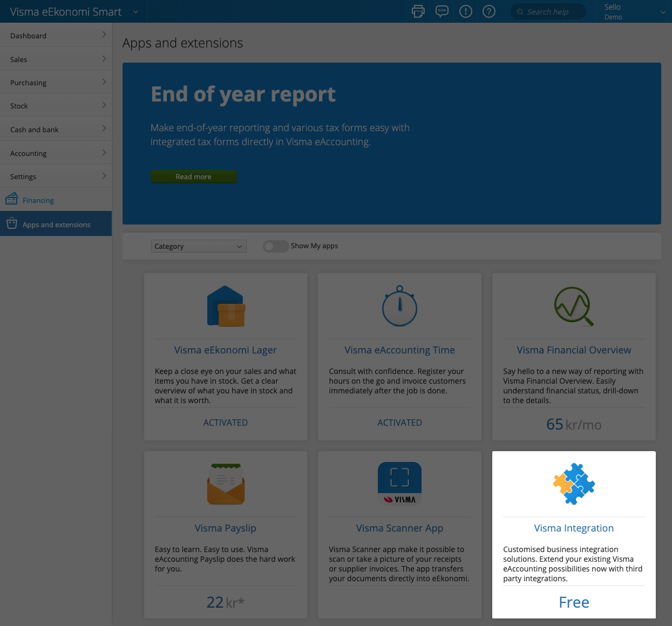Click the Search help input field
The width and height of the screenshot is (672, 626).
tap(548, 11)
